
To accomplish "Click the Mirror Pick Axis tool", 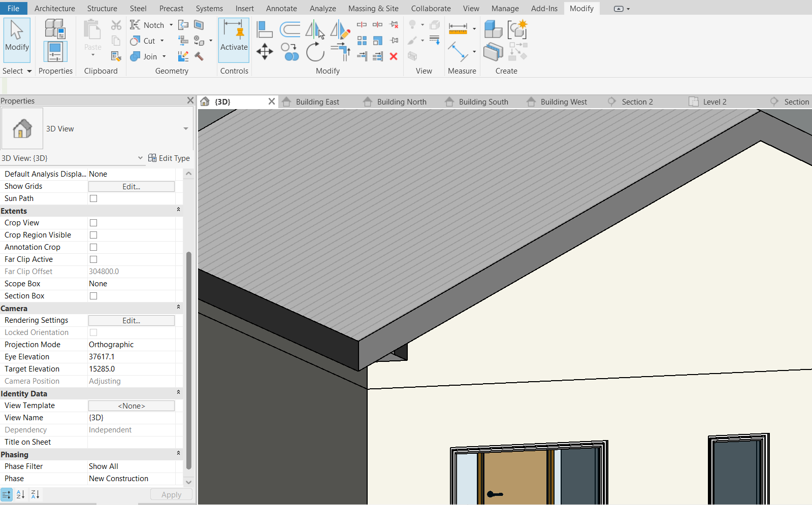I will point(315,29).
